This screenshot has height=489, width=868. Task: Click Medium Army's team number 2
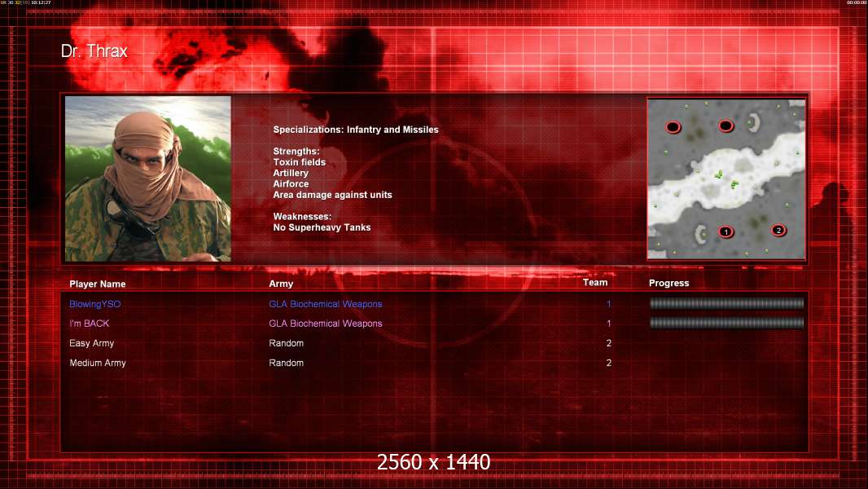(x=608, y=363)
